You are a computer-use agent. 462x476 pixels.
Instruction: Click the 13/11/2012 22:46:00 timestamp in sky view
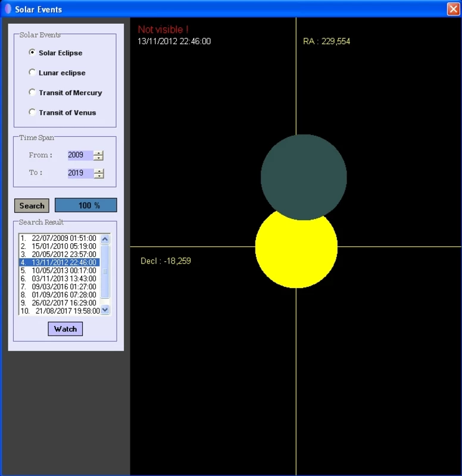[x=174, y=41]
